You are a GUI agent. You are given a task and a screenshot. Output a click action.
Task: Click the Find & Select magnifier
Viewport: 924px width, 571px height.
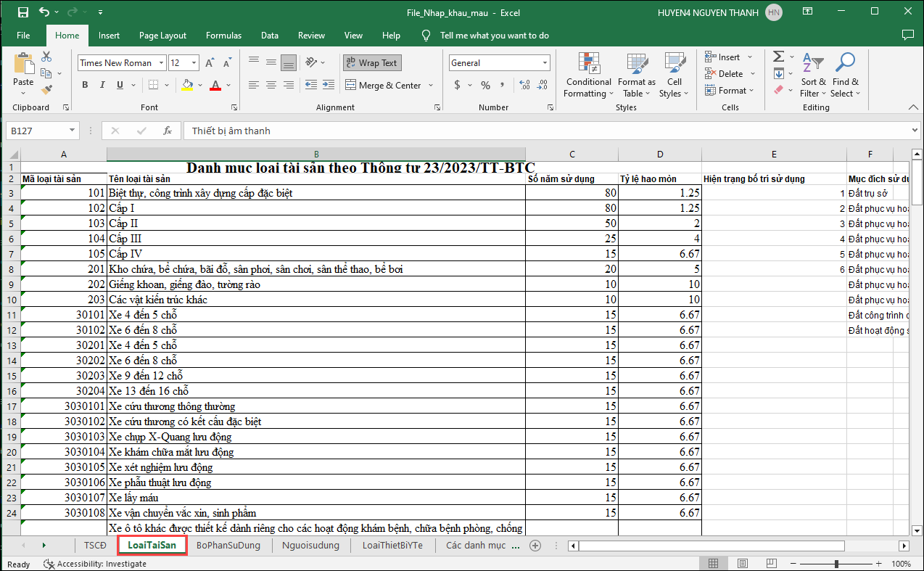(x=845, y=75)
